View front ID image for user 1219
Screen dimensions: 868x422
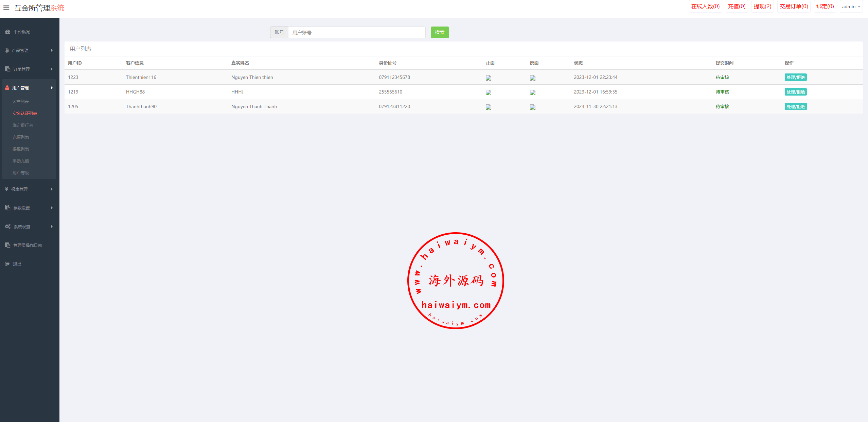click(x=489, y=92)
